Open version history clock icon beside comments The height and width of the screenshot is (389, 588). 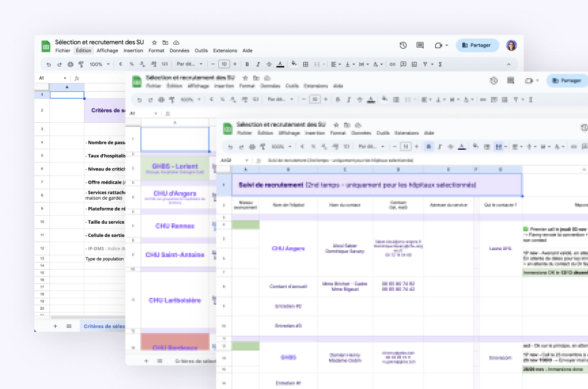point(403,45)
